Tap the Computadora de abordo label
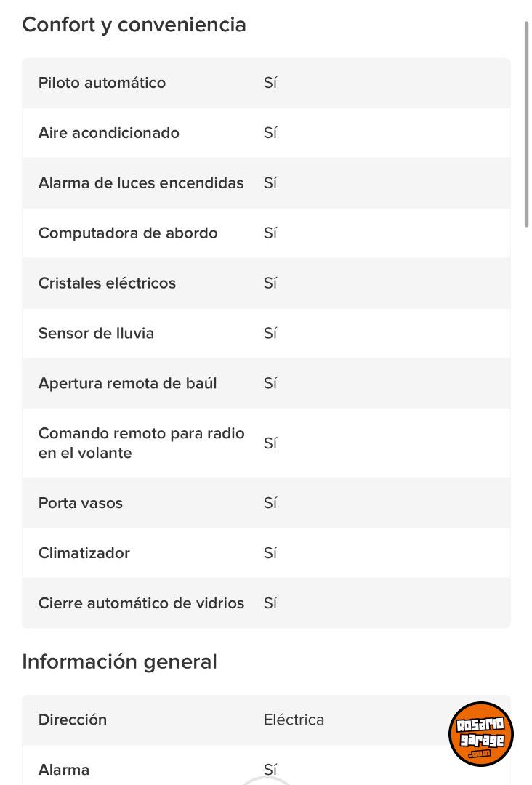 pyautogui.click(x=128, y=233)
